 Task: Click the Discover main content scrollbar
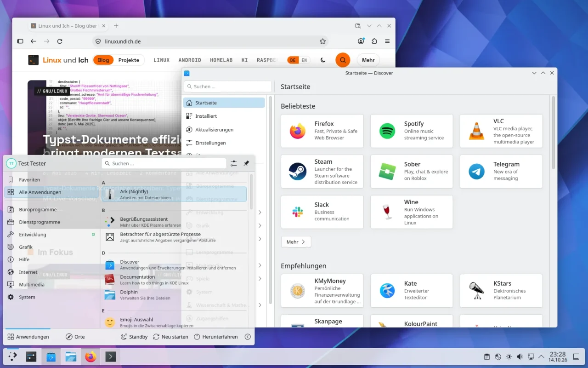554,133
